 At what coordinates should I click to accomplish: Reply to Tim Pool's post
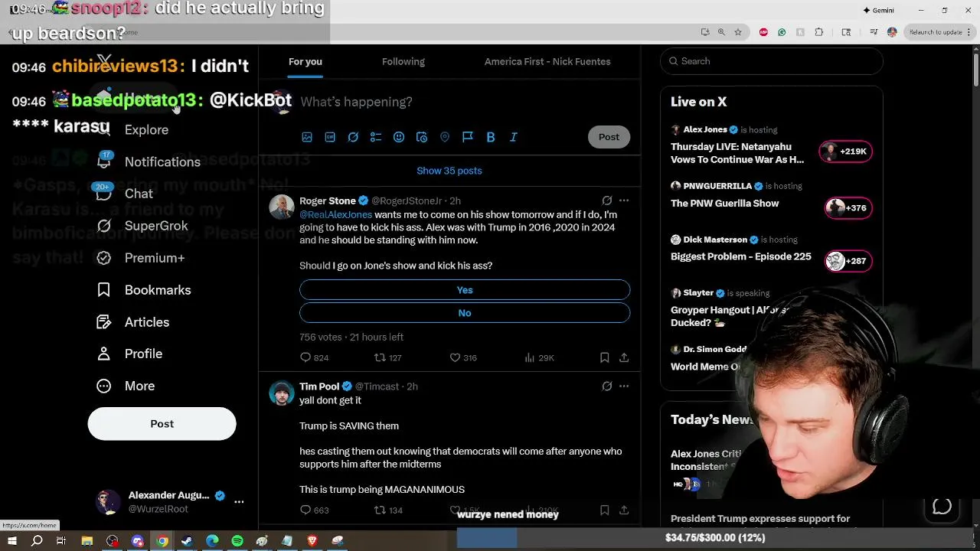click(314, 510)
